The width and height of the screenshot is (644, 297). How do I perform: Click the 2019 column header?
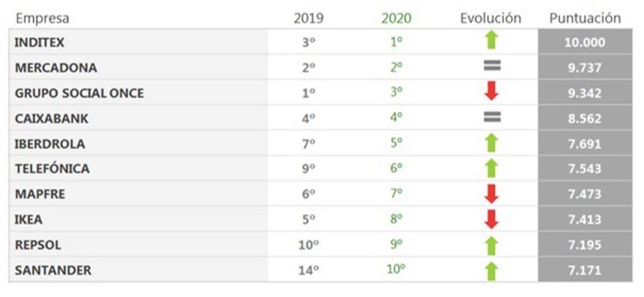[309, 18]
